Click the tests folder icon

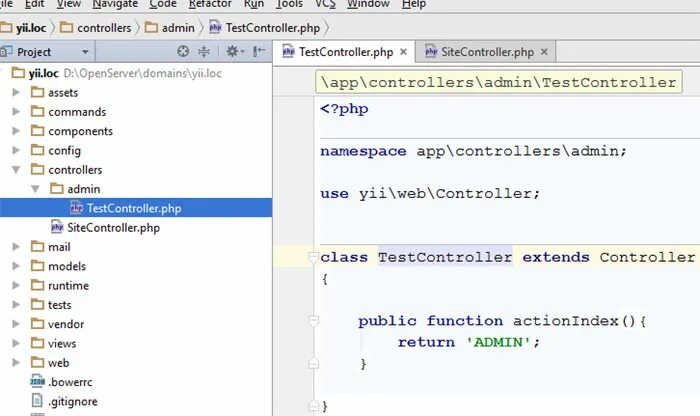(x=38, y=304)
